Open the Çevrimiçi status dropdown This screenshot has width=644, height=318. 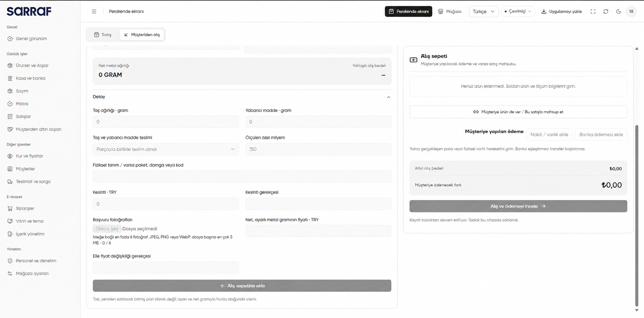(x=518, y=12)
